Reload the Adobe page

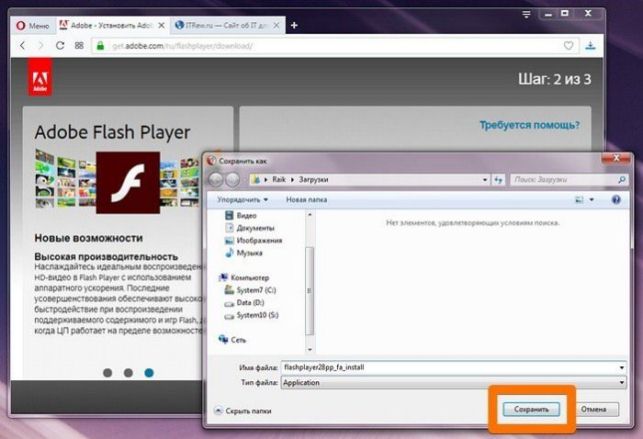pos(60,45)
